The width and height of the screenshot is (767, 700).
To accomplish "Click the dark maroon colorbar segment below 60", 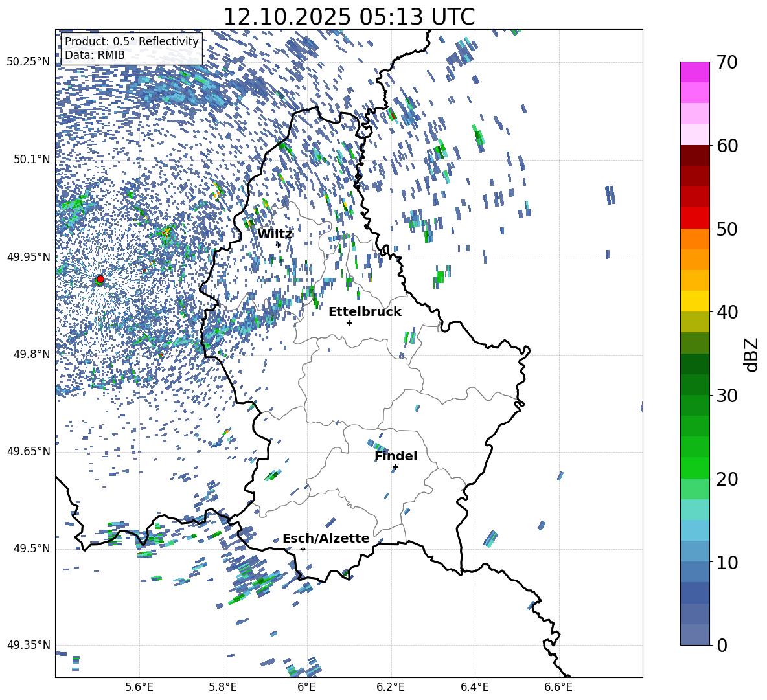I will pyautogui.click(x=694, y=156).
